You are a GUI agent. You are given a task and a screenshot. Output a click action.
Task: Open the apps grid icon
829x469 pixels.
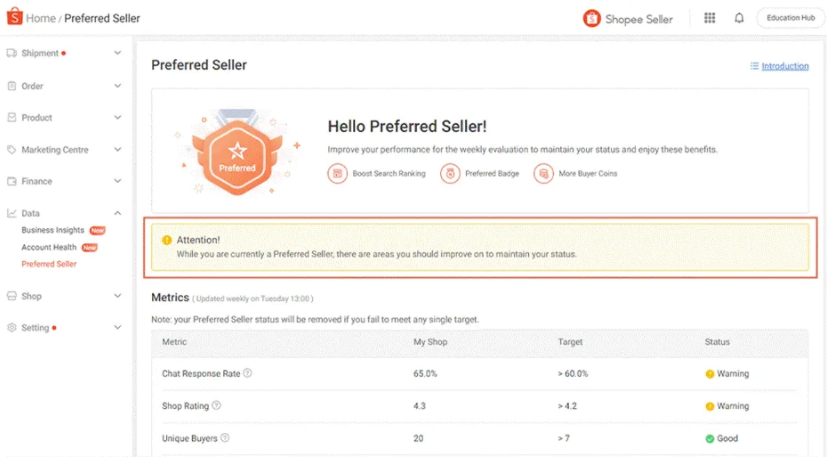[710, 18]
